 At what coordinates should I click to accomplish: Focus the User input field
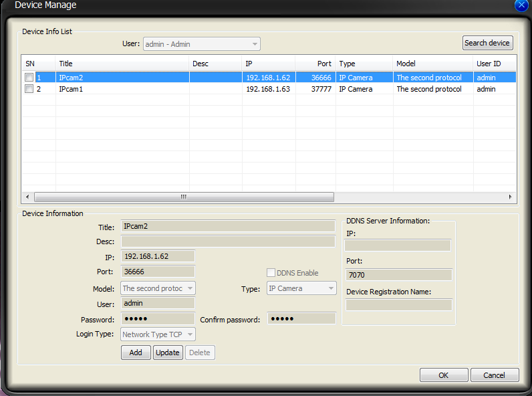(158, 303)
